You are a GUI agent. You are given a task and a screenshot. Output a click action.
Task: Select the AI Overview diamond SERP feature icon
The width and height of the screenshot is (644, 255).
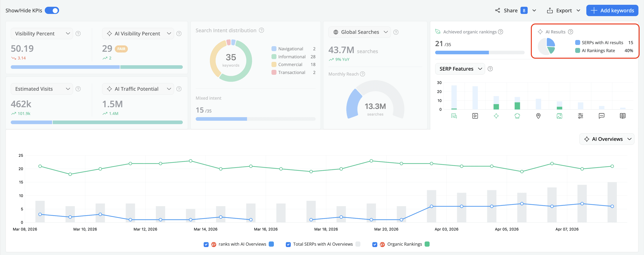(496, 116)
